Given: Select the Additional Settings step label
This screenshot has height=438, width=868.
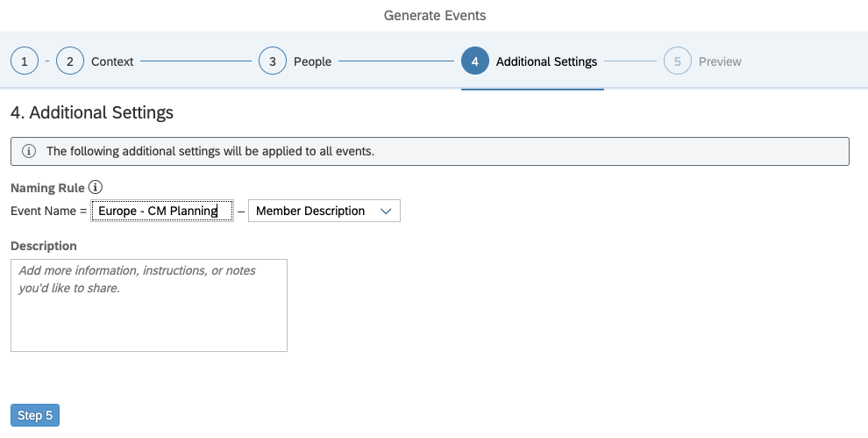Looking at the screenshot, I should coord(546,61).
